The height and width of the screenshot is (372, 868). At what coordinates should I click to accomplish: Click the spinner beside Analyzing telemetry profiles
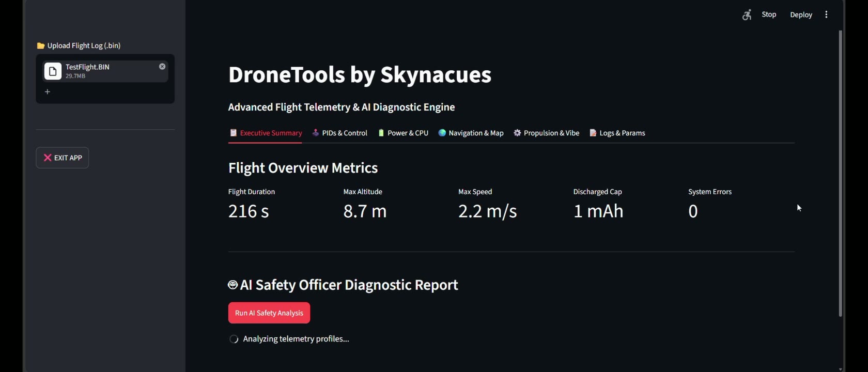[x=234, y=339]
